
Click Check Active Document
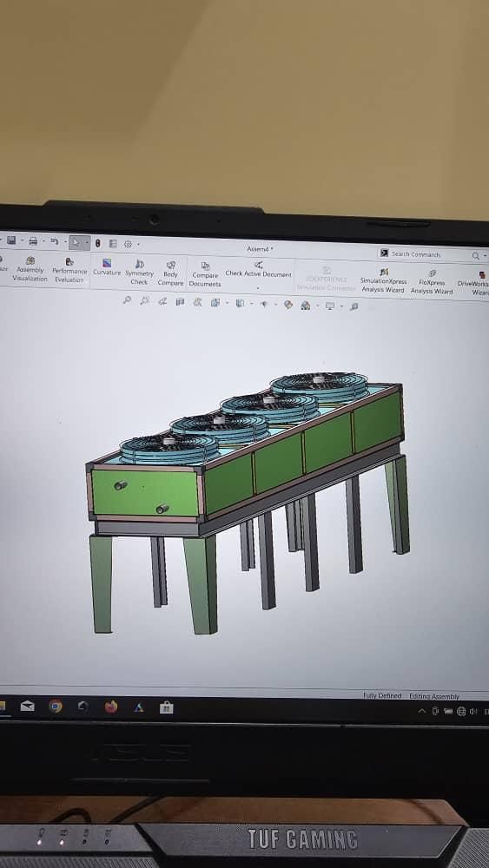click(x=258, y=270)
